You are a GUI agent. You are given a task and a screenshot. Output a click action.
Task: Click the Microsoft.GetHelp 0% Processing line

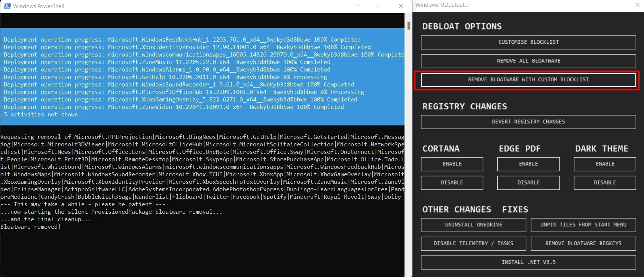pos(165,77)
